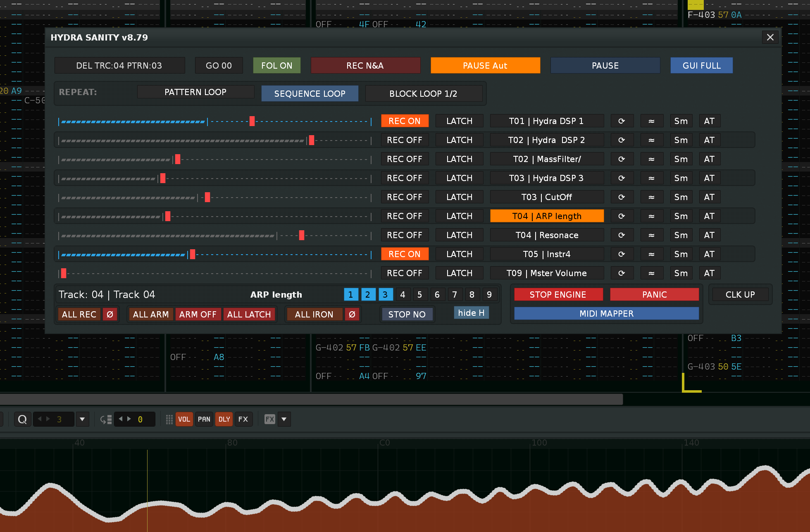Toggle the FOL ON button
The height and width of the screenshot is (532, 810).
click(276, 66)
